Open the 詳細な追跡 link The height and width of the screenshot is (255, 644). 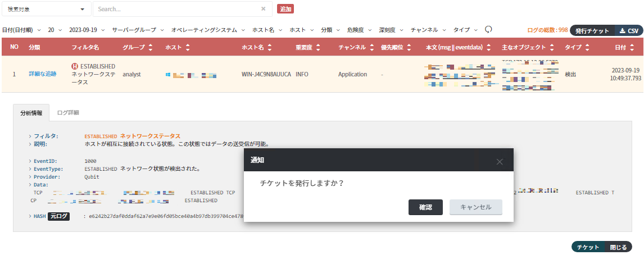coord(43,74)
